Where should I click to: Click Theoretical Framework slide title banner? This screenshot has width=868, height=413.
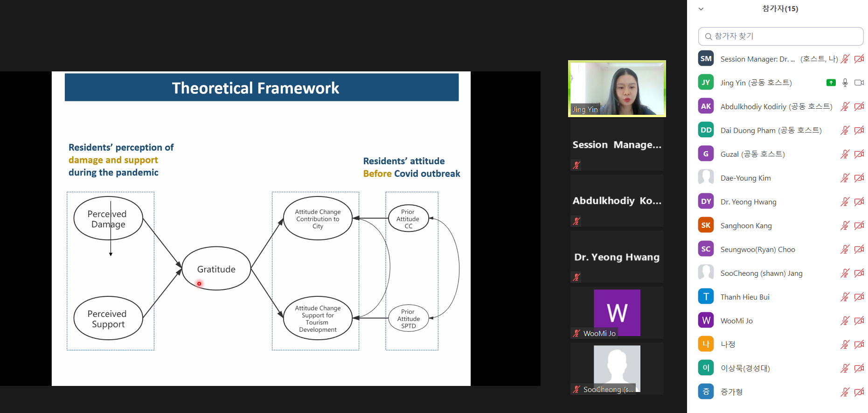[262, 87]
